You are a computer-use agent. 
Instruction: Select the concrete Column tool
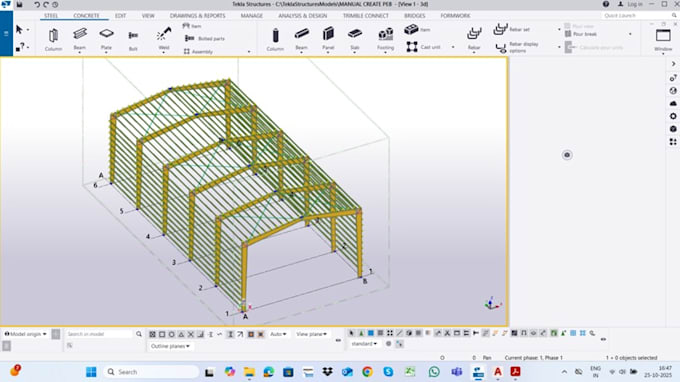[275, 39]
